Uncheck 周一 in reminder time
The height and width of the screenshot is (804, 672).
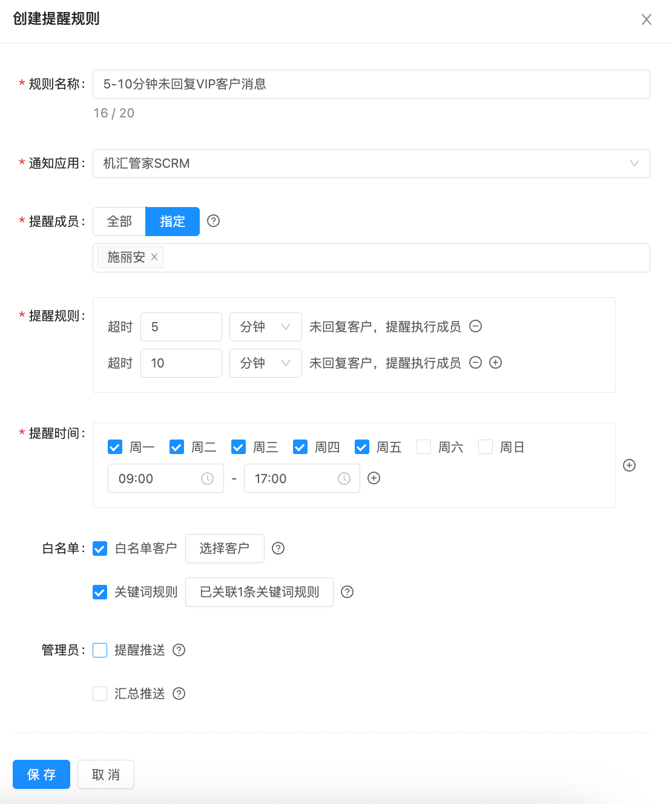pyautogui.click(x=115, y=447)
